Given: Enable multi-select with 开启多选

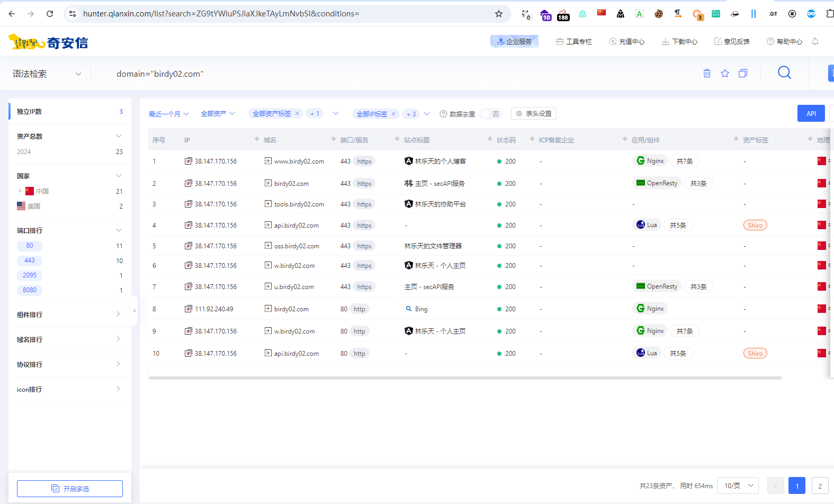Looking at the screenshot, I should pyautogui.click(x=70, y=489).
